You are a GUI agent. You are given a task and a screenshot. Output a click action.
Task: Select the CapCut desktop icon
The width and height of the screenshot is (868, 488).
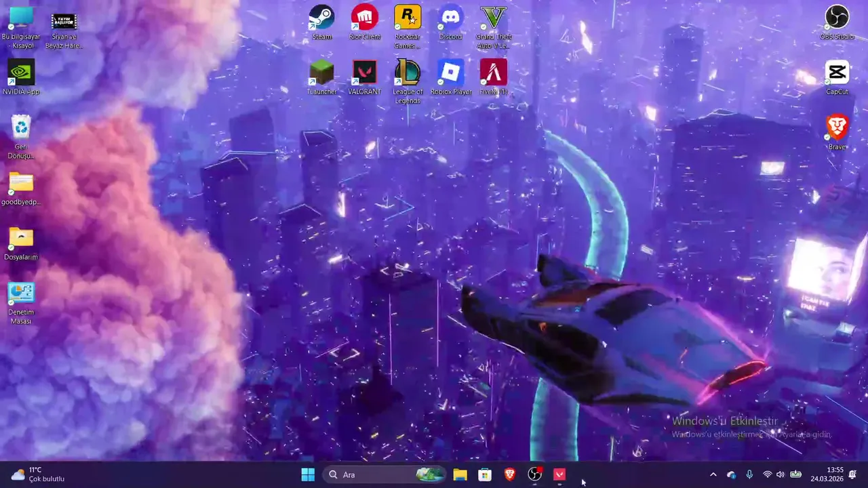click(x=837, y=77)
